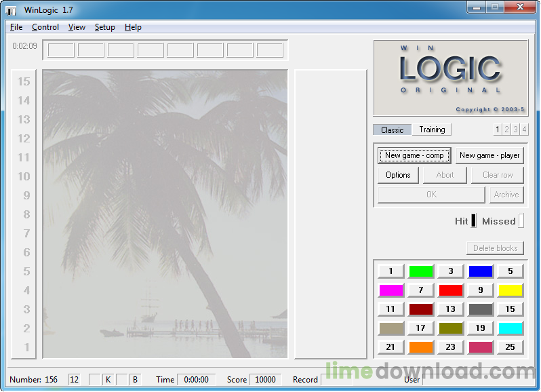Open the Help menu
The image size is (541, 392).
pos(133,27)
